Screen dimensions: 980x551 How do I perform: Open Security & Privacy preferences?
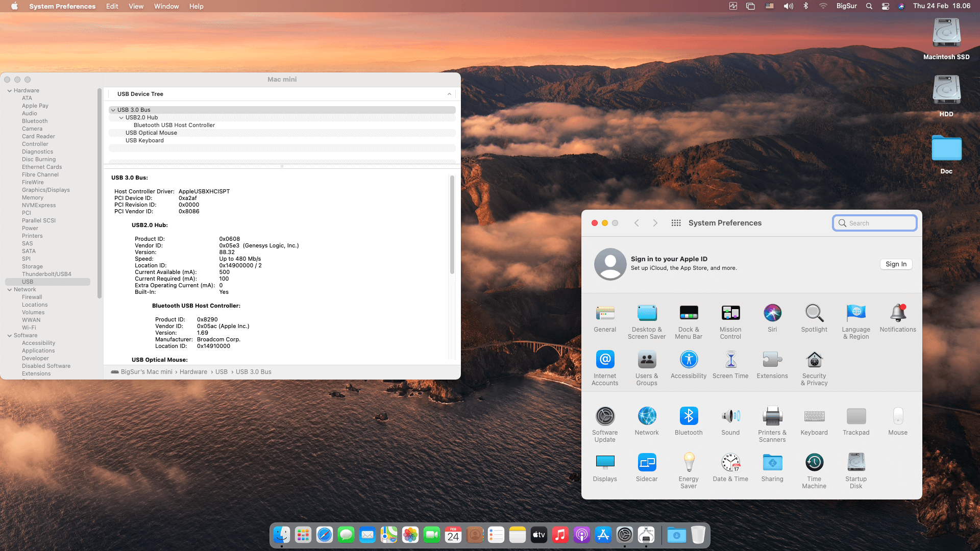pos(814,360)
